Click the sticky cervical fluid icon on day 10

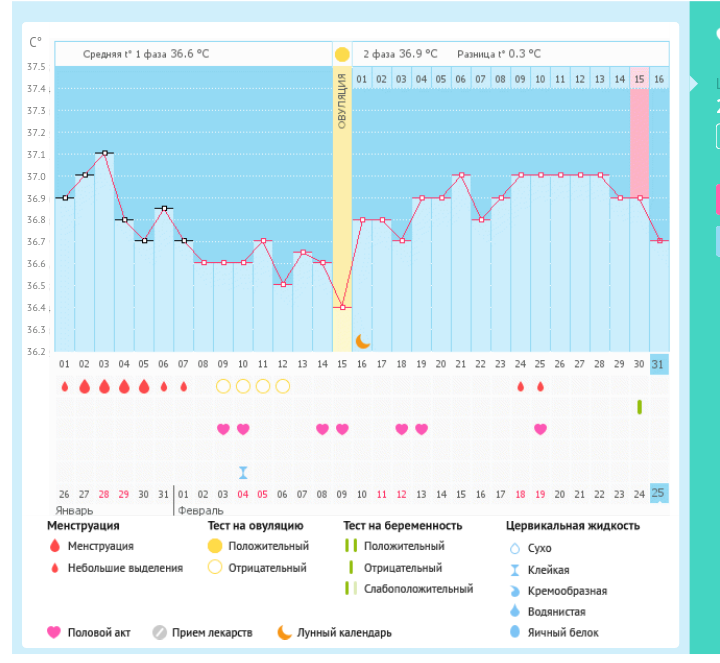(x=243, y=472)
